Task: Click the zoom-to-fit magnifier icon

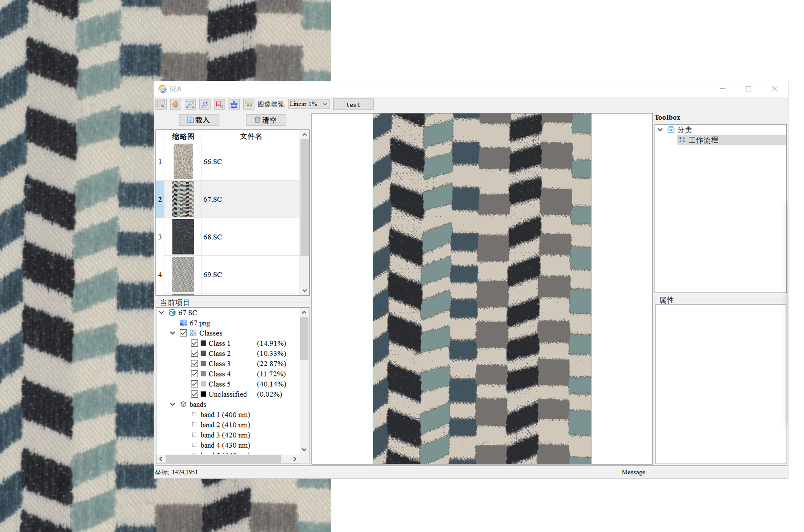Action: 190,104
